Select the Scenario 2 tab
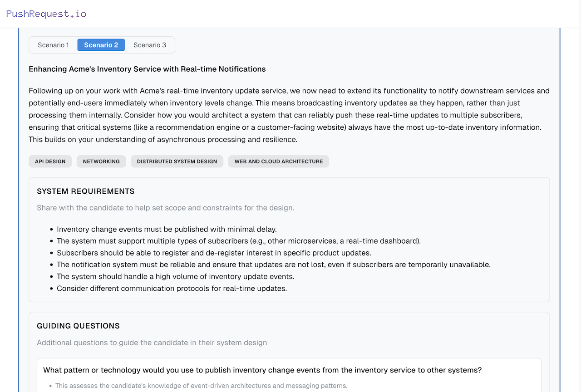Screen dimensions: 581x392 pos(101,45)
